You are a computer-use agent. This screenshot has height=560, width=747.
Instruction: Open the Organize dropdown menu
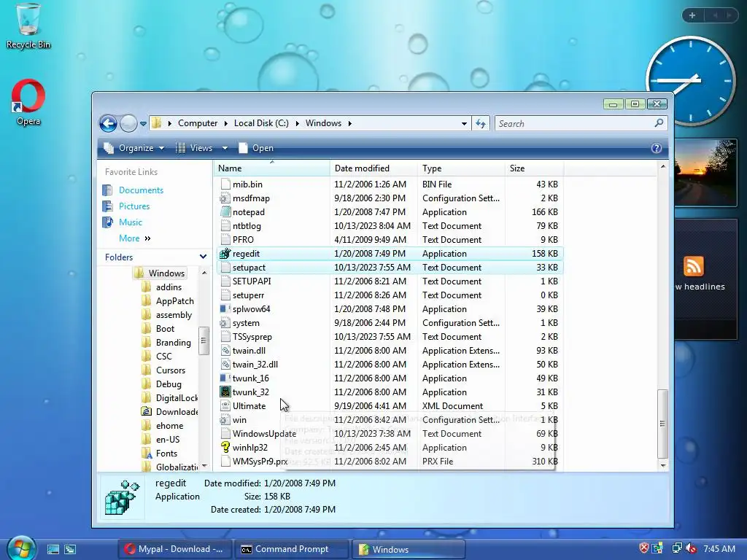click(x=134, y=148)
